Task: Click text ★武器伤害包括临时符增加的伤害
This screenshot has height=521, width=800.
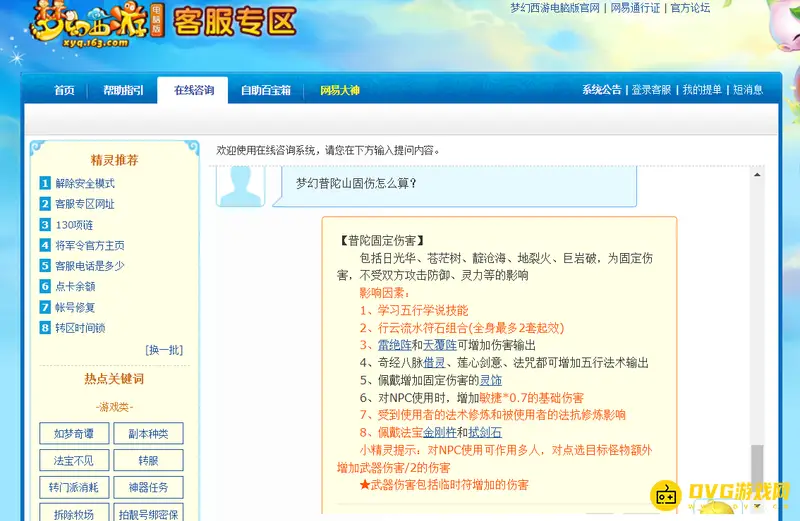Action: click(x=444, y=485)
